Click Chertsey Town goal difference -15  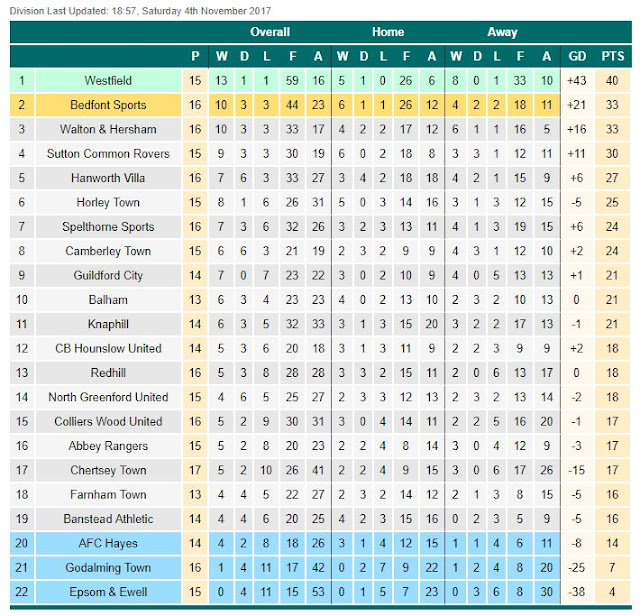576,470
